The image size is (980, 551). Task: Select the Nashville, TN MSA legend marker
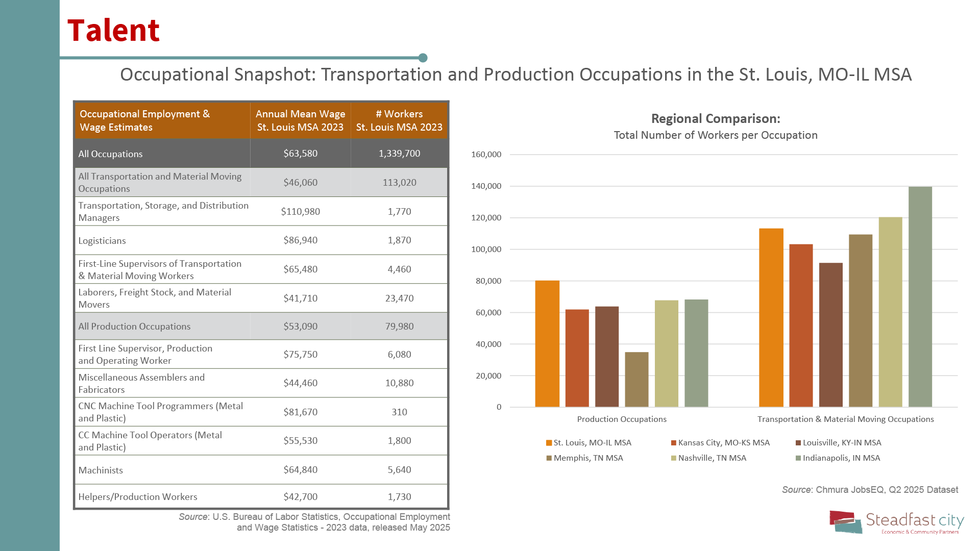[x=673, y=458]
